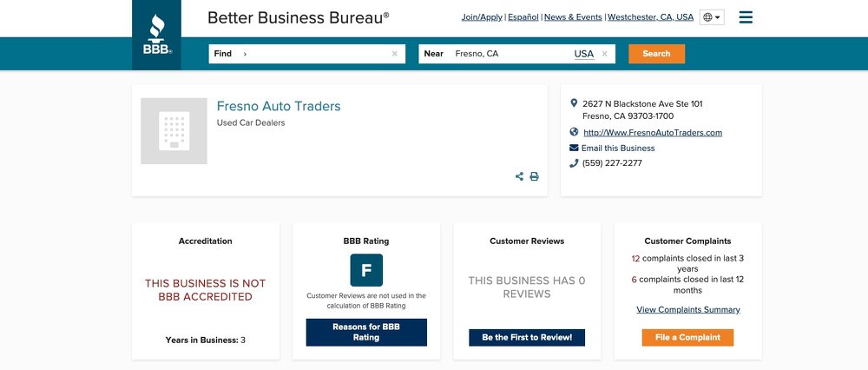Open the globe language dropdown
The height and width of the screenshot is (370, 868).
click(712, 17)
